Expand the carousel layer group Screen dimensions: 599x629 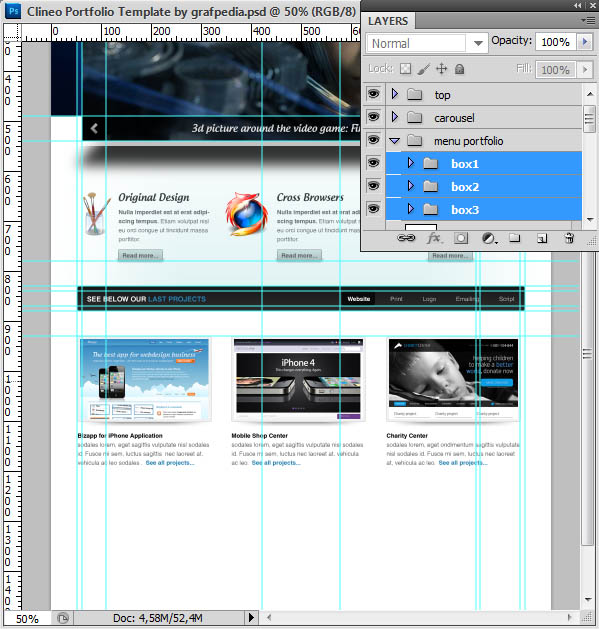395,117
